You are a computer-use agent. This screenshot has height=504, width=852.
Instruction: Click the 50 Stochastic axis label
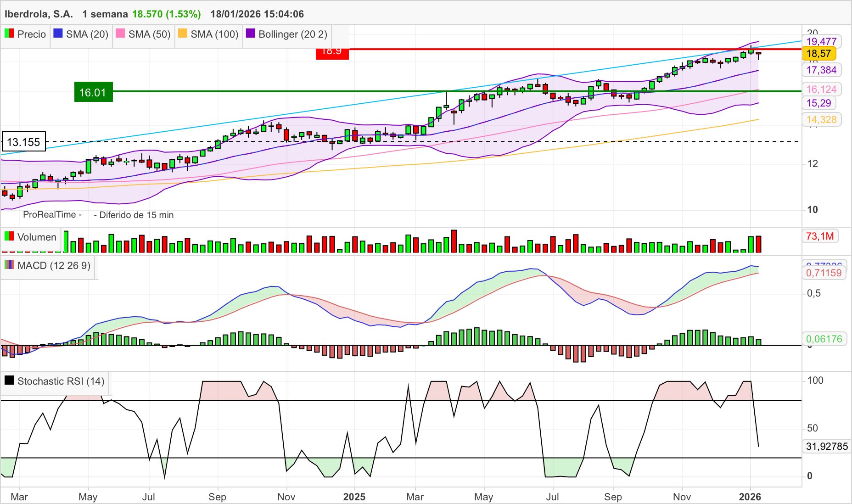813,428
